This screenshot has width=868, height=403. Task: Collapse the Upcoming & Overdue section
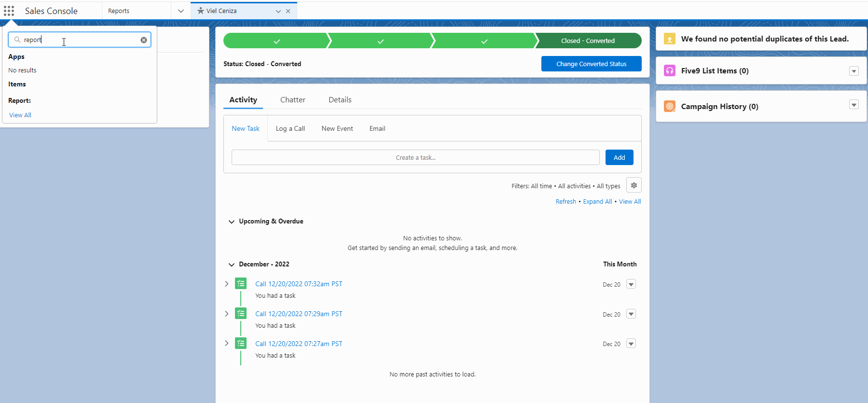232,222
